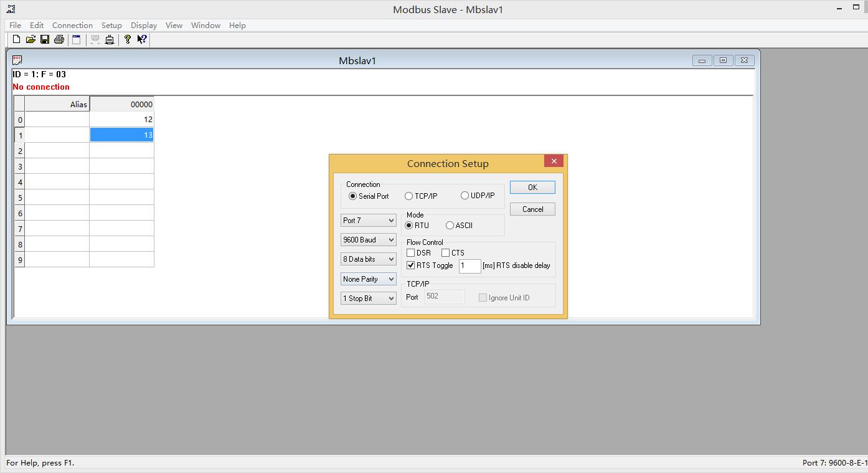Click status bar Port 7: 9600-8-E-1

tap(834, 462)
